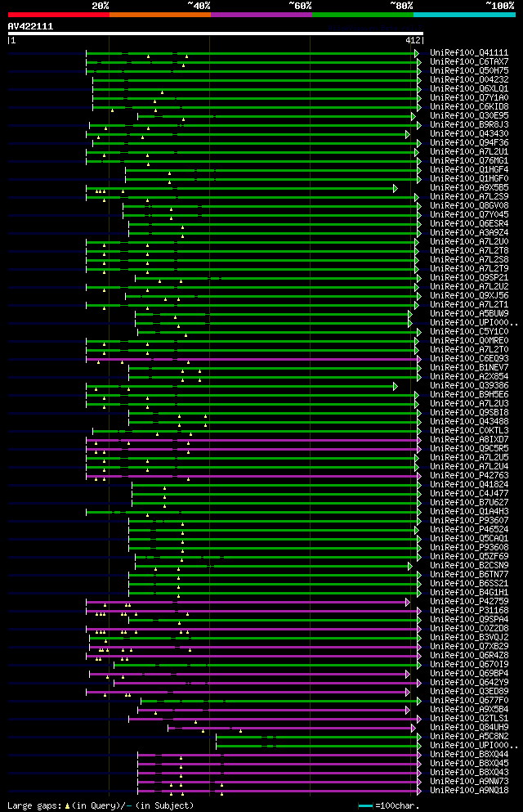Go to UniRef100_Q41824 entry

point(469,485)
